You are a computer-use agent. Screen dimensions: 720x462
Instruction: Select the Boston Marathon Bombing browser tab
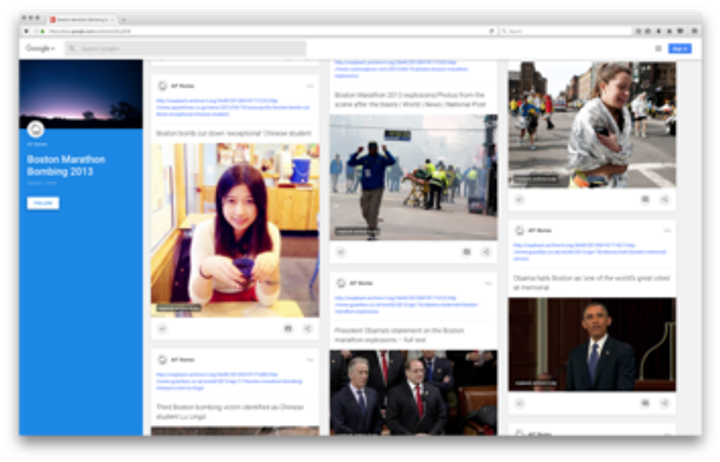(81, 20)
